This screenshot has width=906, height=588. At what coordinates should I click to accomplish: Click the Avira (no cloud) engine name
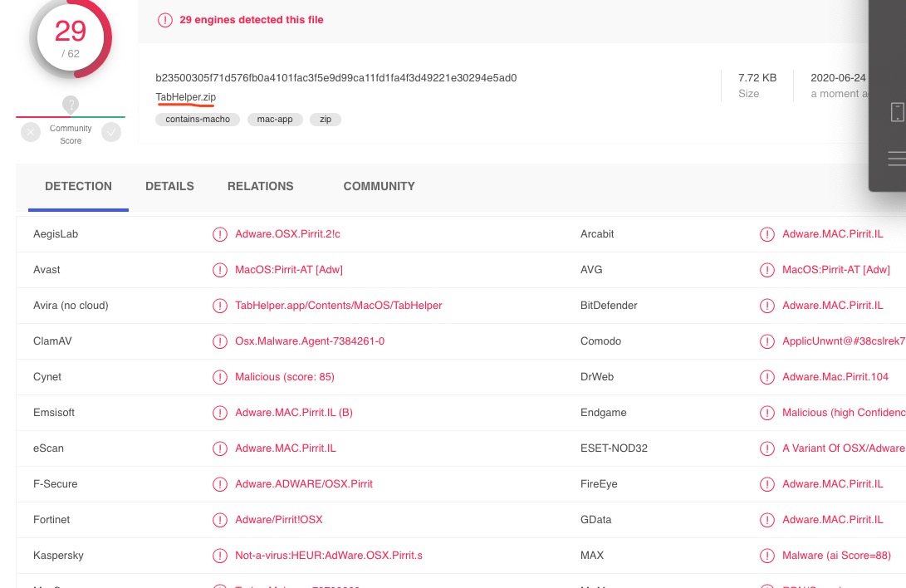71,306
